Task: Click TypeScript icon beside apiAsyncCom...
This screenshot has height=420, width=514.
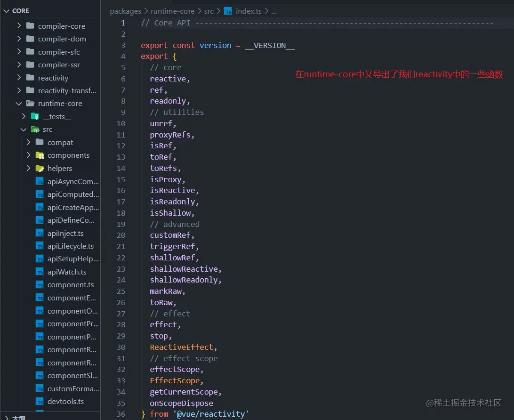Action: [x=40, y=181]
